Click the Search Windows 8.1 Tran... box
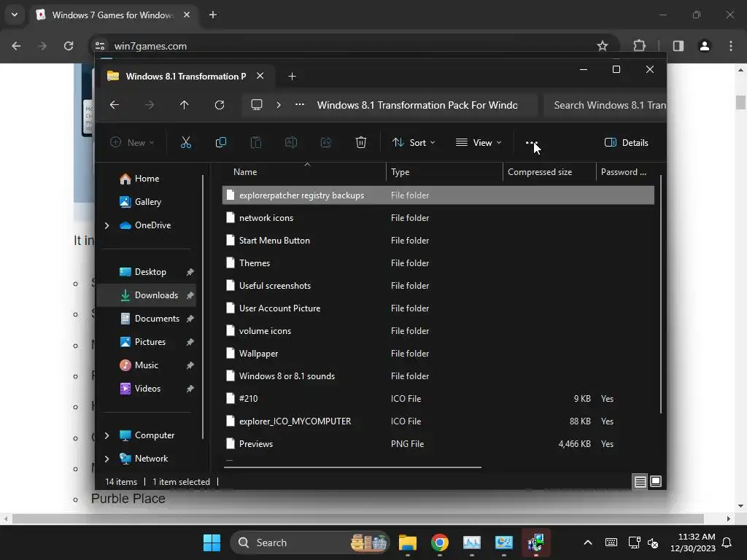The image size is (747, 560). pyautogui.click(x=605, y=105)
